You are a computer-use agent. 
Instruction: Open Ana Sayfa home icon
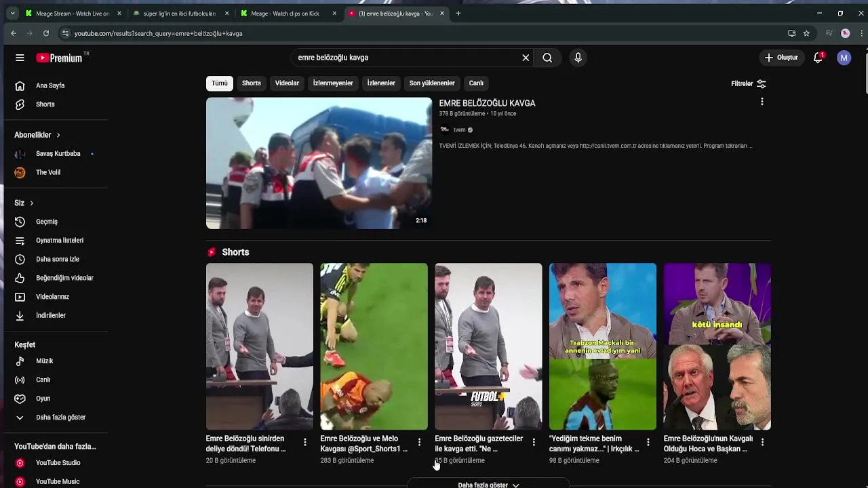click(x=20, y=85)
